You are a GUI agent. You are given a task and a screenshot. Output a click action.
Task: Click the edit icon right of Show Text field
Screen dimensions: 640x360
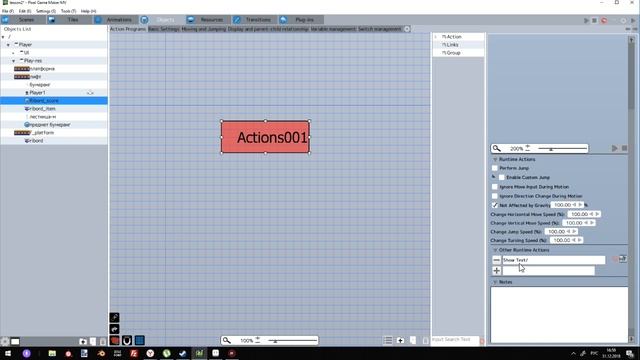(623, 259)
